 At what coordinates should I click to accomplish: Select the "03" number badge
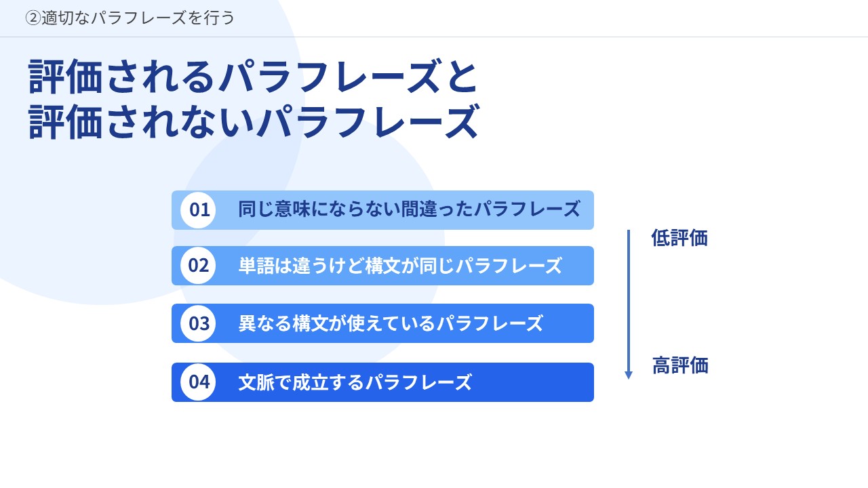click(x=198, y=323)
